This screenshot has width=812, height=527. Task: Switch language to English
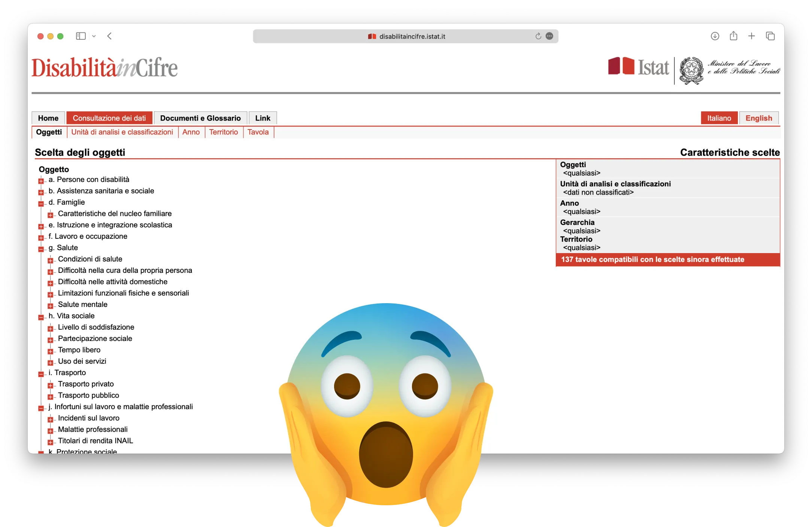point(758,118)
